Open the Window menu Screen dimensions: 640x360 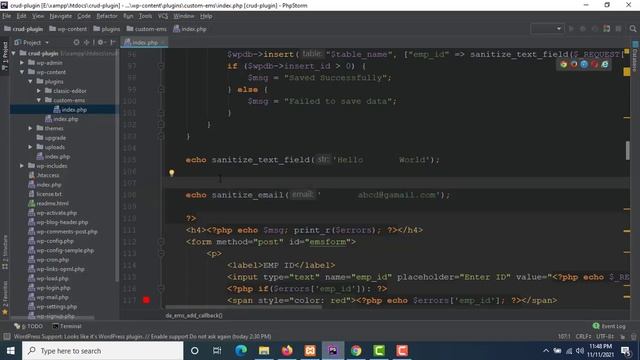point(184,16)
